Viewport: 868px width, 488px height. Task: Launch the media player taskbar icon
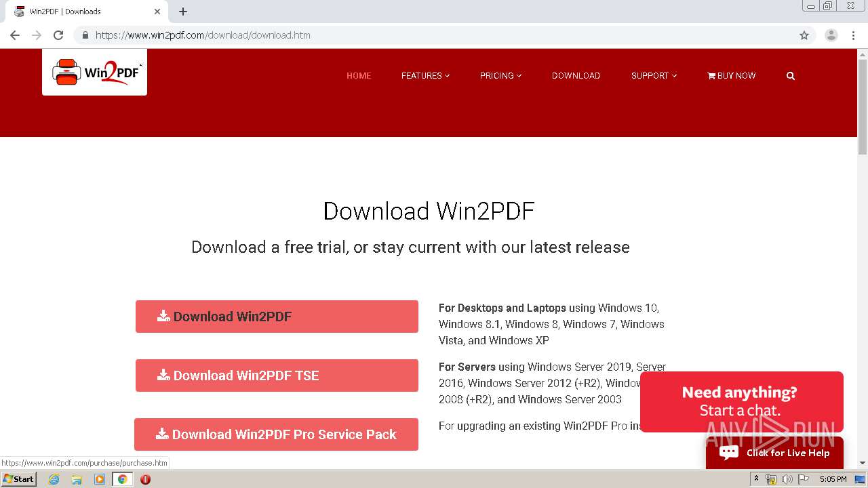click(x=100, y=479)
